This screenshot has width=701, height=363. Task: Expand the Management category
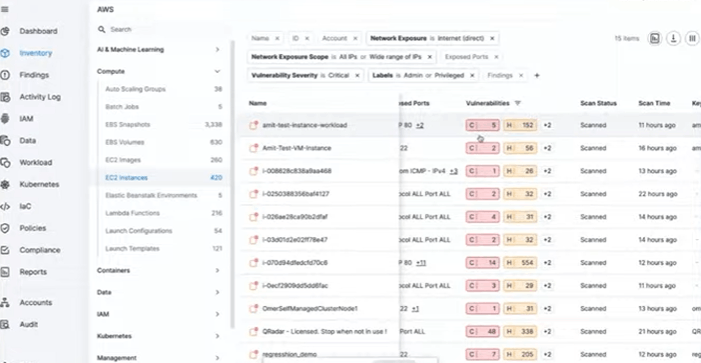point(217,358)
